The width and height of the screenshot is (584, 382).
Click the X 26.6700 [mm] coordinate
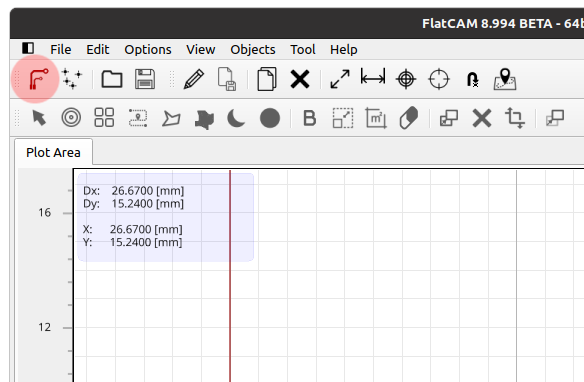point(133,229)
